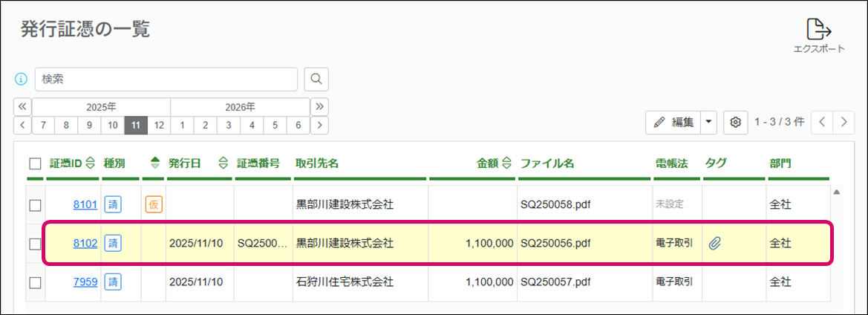Click the Export icon
Viewport: 868px width, 315px height.
[818, 30]
